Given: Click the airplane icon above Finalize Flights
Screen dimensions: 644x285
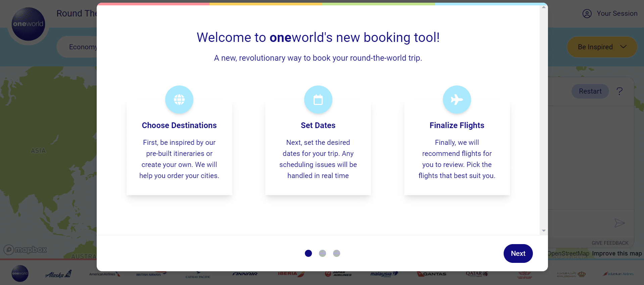Looking at the screenshot, I should 457,100.
